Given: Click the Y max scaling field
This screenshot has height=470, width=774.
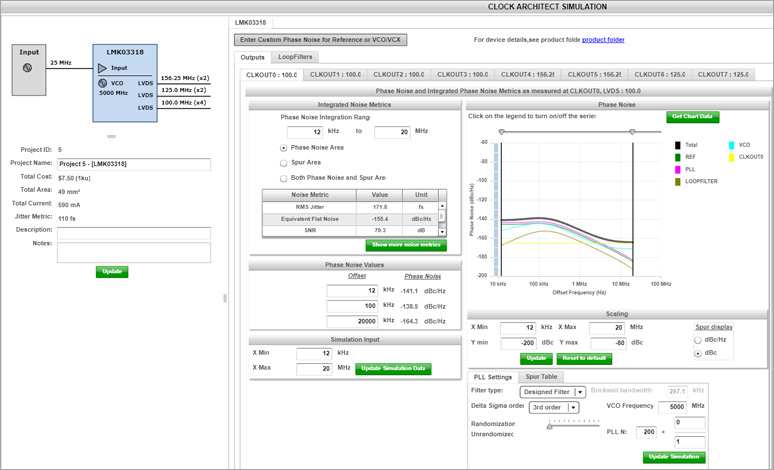Looking at the screenshot, I should [608, 343].
